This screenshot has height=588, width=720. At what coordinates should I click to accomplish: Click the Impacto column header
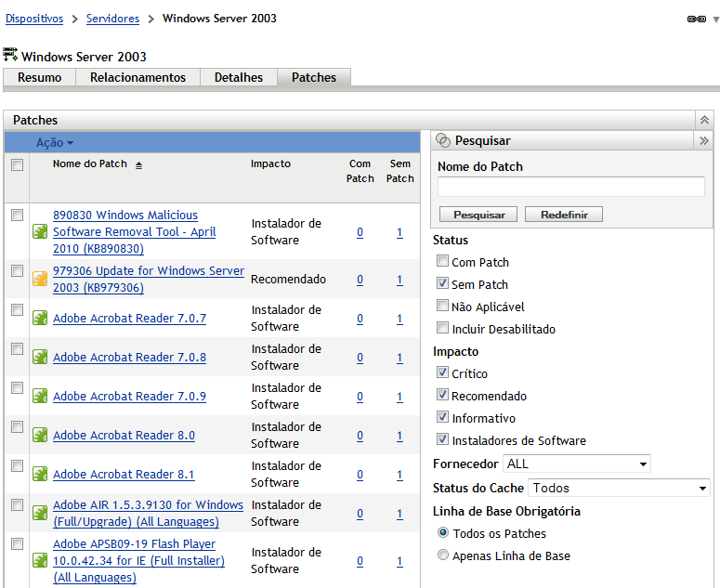pos(270,163)
